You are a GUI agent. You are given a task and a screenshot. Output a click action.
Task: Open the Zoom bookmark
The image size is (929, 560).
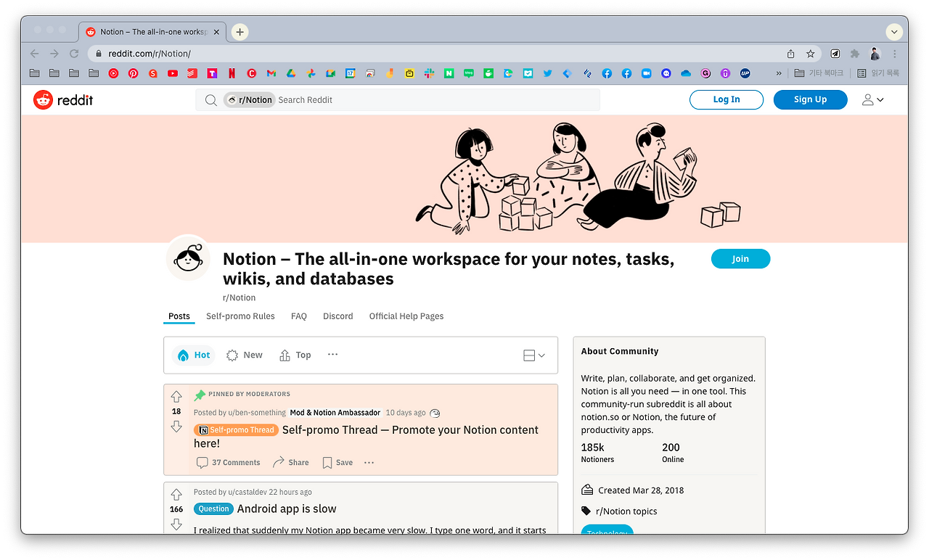[x=646, y=73]
